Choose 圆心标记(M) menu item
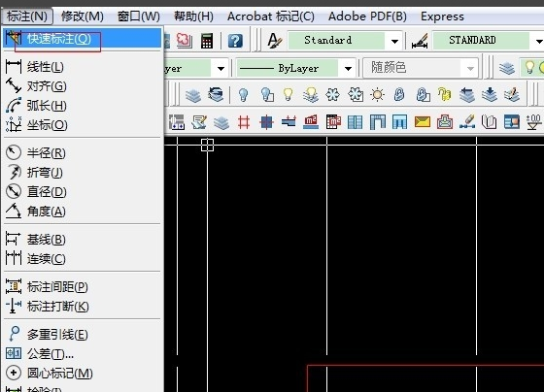Viewport: 544px width, 392px height. point(83,373)
